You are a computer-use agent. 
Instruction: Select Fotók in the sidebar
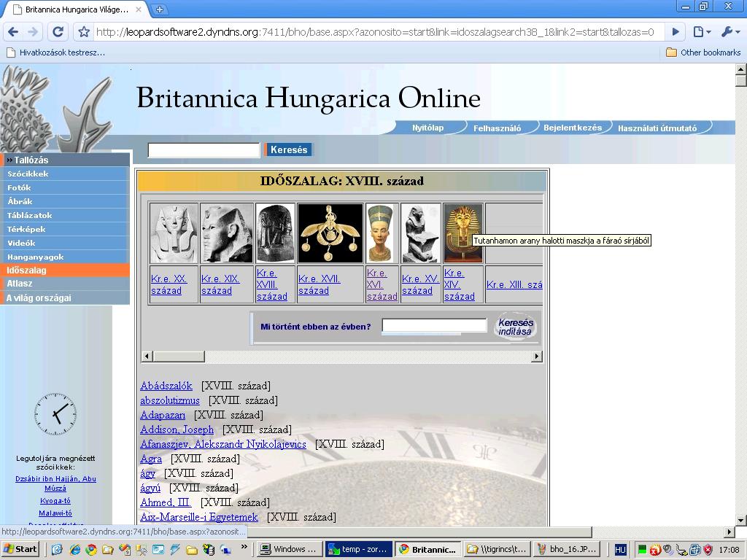click(65, 187)
